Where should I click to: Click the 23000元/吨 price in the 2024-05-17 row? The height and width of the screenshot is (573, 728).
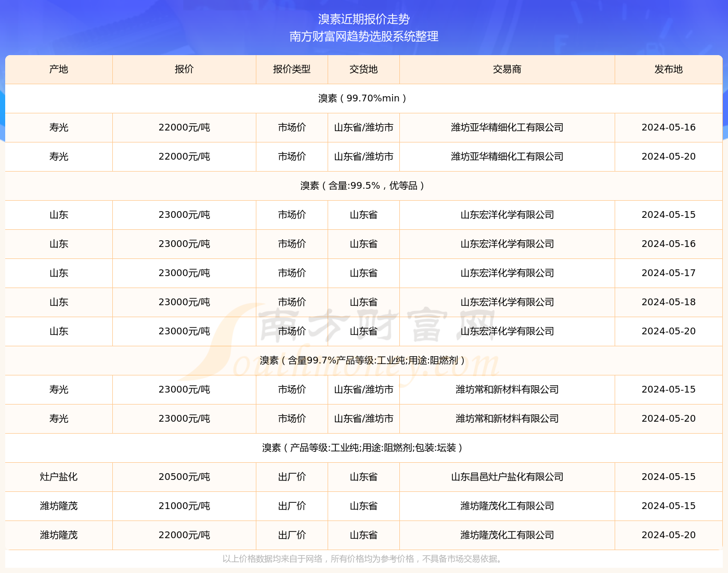184,273
